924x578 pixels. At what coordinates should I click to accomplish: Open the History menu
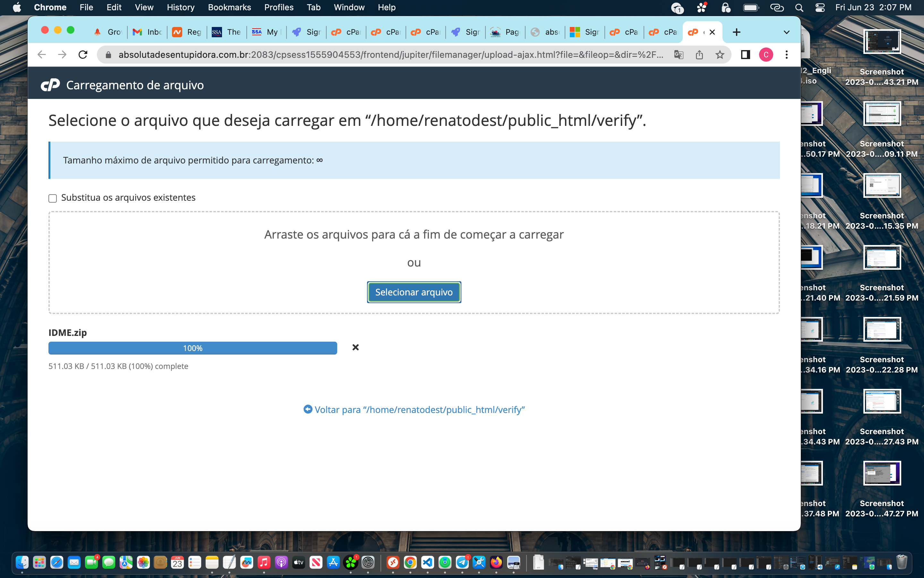point(181,7)
